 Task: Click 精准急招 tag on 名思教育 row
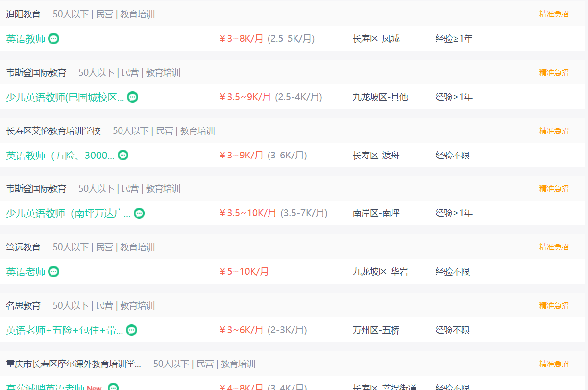[x=554, y=305]
